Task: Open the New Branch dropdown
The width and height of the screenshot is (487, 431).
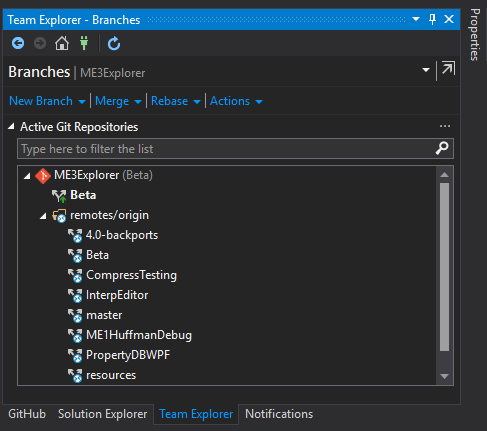Action: 47,101
